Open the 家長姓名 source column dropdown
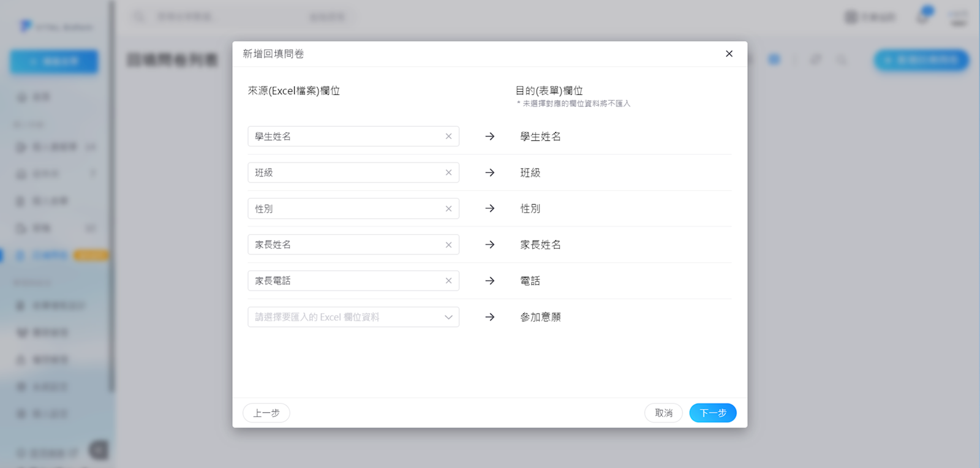 click(x=343, y=245)
